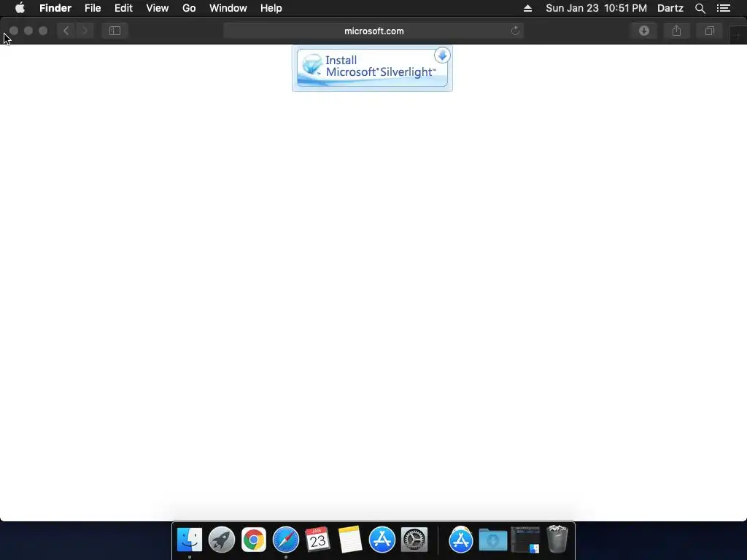Reload the page with the refresh icon
Viewport: 747px width, 560px height.
pos(515,31)
